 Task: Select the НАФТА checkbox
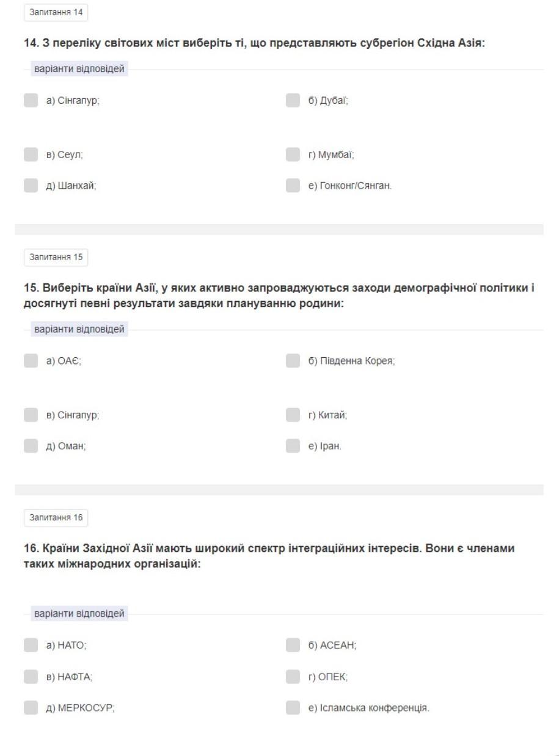click(31, 677)
